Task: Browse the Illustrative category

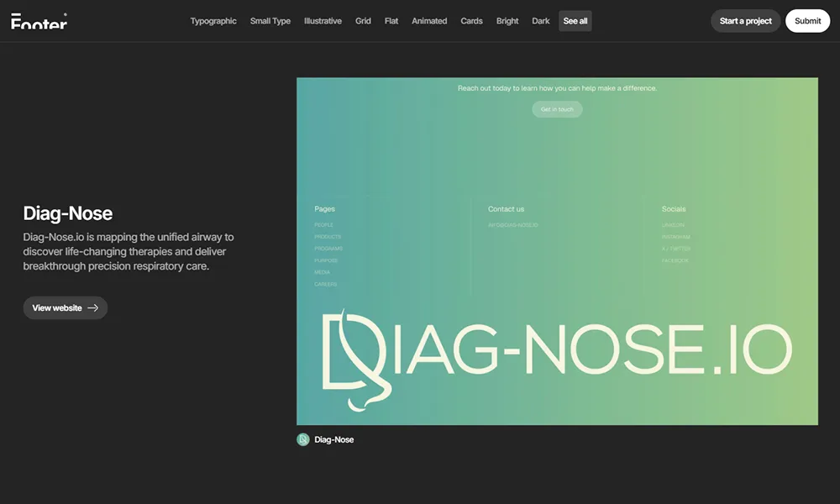Action: pos(323,21)
